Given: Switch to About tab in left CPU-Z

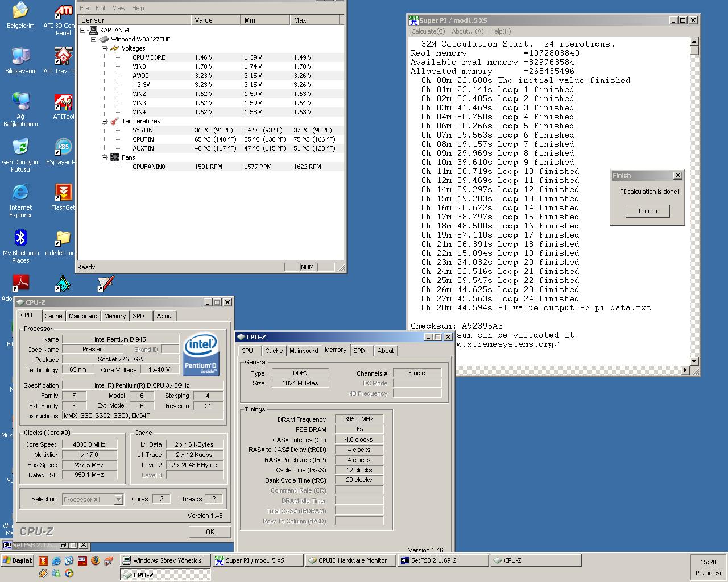Looking at the screenshot, I should [x=165, y=316].
